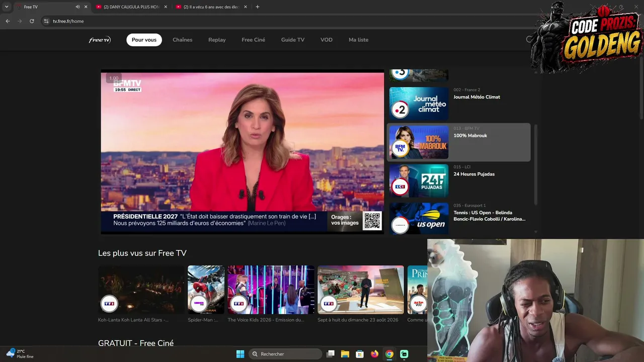Launch Firefox from the taskbar
Screen dimensions: 644x362
(374, 354)
